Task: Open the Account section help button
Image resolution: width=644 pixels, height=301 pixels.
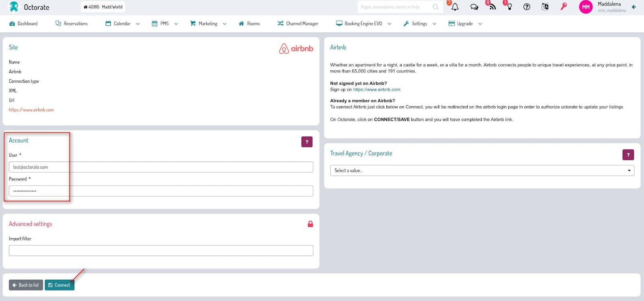Action: (307, 142)
